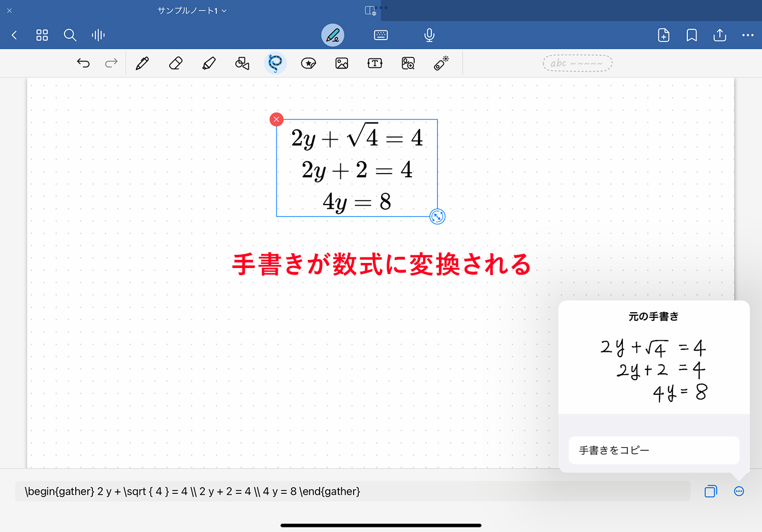Open the split view window icon
The width and height of the screenshot is (762, 532).
(370, 10)
